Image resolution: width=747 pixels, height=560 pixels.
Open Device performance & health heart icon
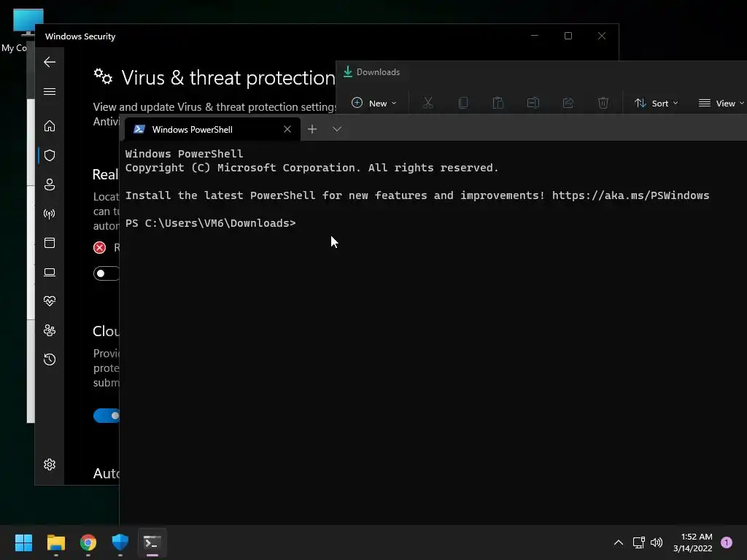[x=50, y=301]
